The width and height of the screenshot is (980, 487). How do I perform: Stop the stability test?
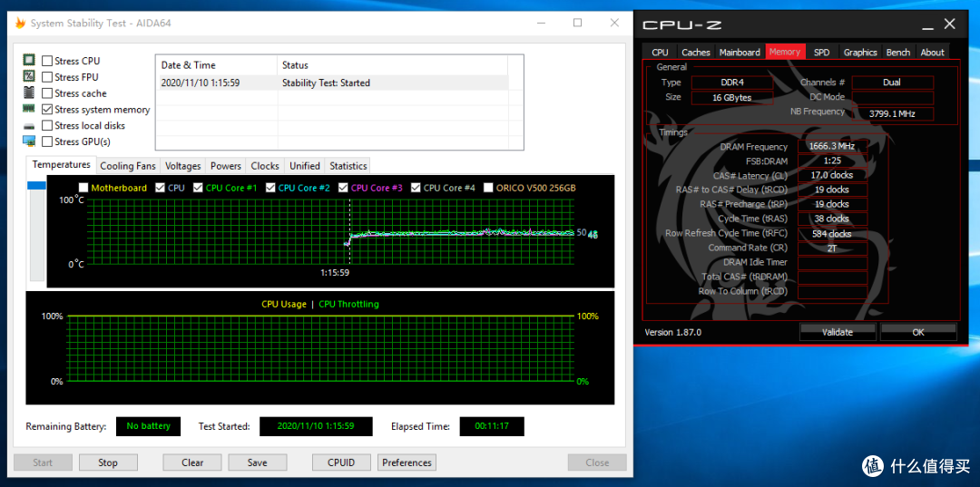pyautogui.click(x=107, y=463)
